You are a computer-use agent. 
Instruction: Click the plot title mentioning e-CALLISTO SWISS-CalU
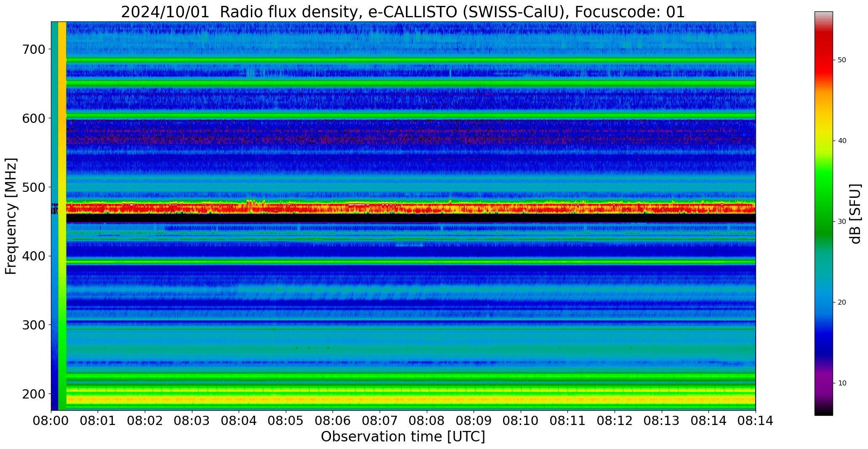click(x=403, y=12)
